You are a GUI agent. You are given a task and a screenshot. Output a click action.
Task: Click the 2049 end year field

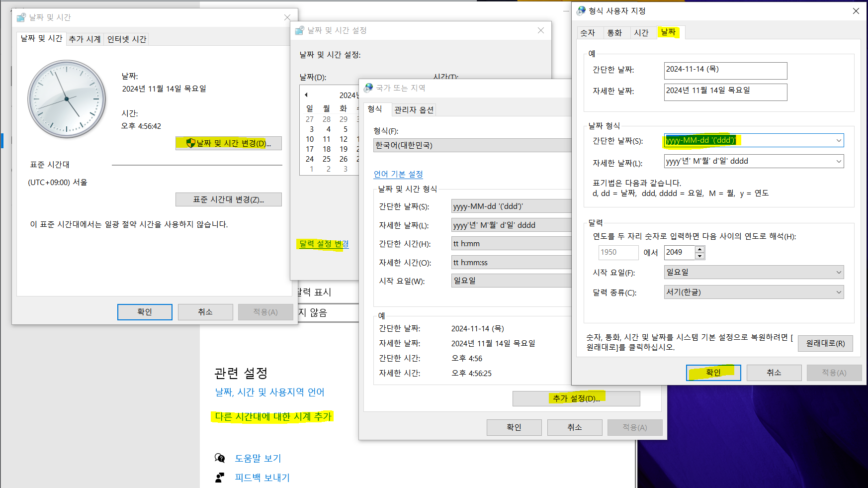click(679, 252)
